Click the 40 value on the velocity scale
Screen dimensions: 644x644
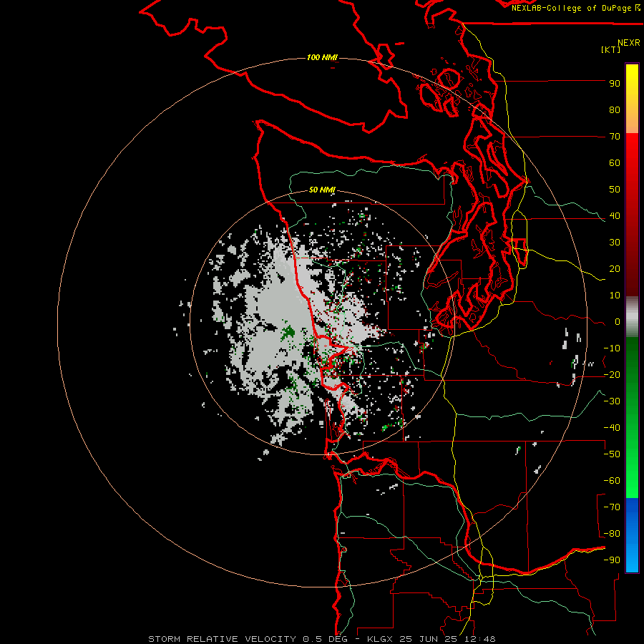click(615, 216)
